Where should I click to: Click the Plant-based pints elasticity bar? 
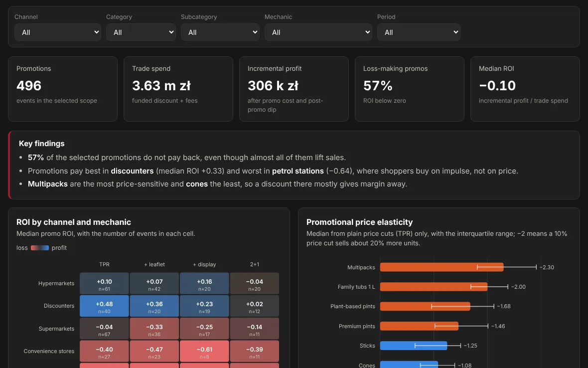pyautogui.click(x=425, y=306)
